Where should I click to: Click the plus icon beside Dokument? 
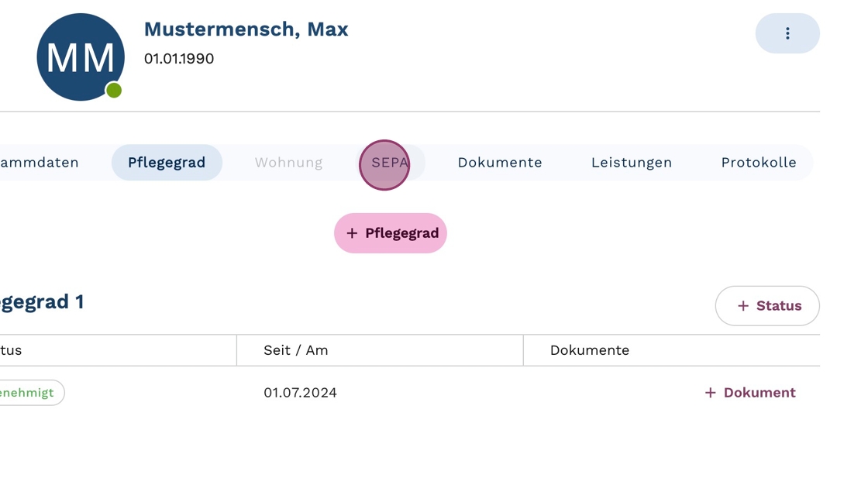pyautogui.click(x=710, y=393)
